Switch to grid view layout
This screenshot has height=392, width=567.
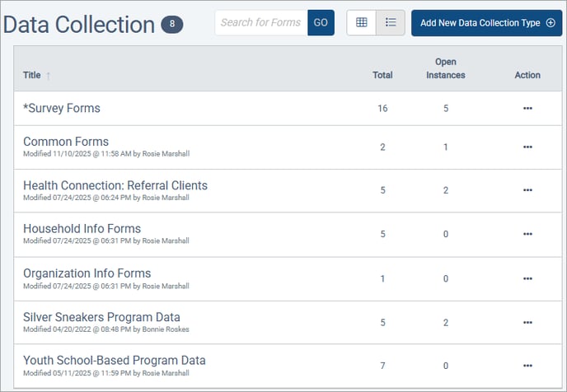coord(361,22)
